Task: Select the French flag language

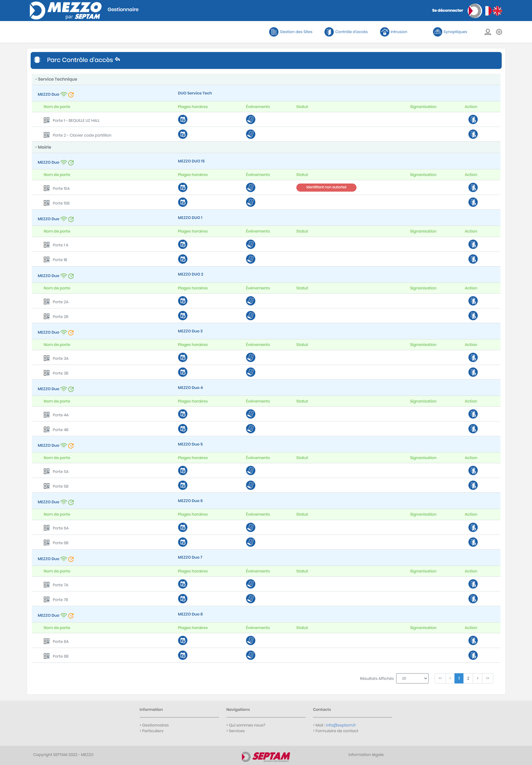Action: pyautogui.click(x=488, y=11)
